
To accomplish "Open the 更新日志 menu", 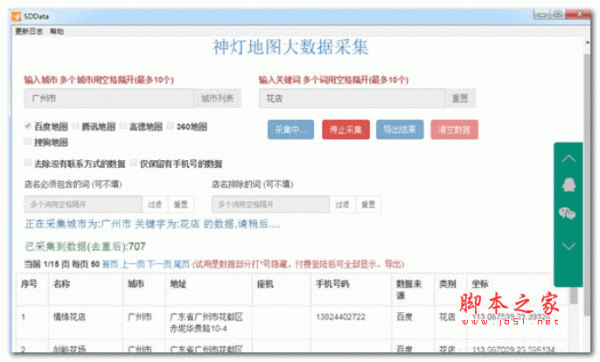I will tap(29, 31).
